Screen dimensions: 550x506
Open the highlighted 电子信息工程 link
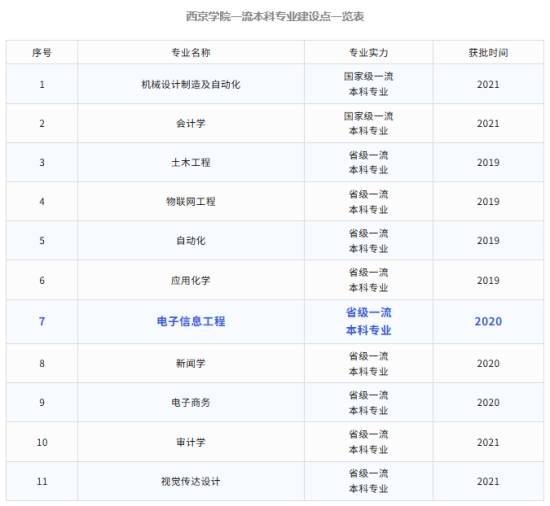pyautogui.click(x=191, y=321)
